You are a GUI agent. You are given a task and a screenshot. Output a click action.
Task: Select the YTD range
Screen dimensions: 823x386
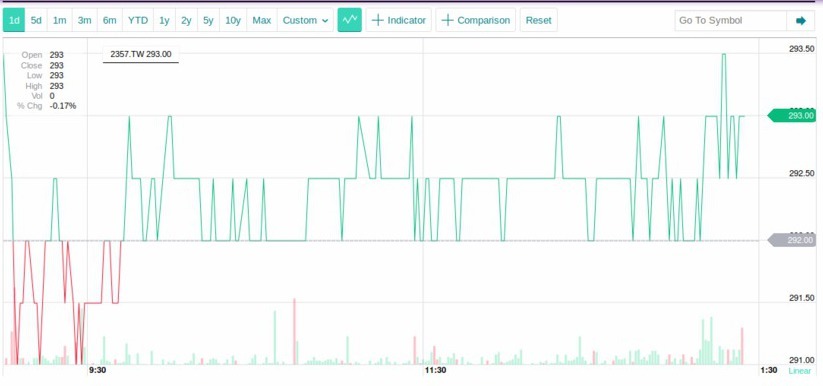(138, 20)
